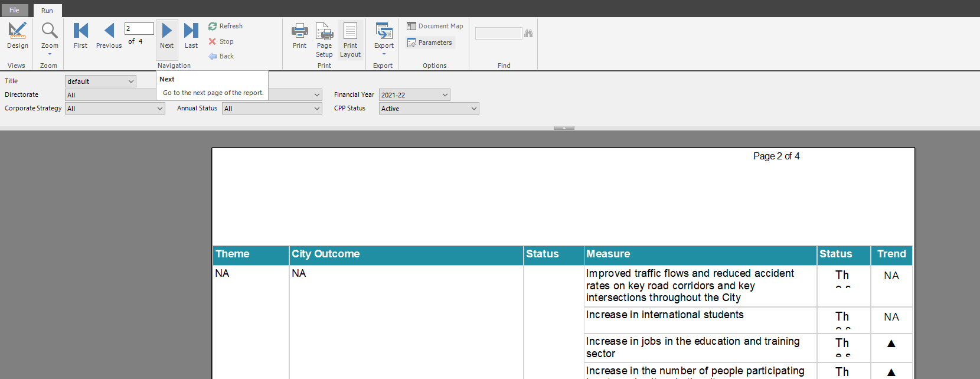
Task: Click the Back navigation button
Action: click(x=221, y=56)
